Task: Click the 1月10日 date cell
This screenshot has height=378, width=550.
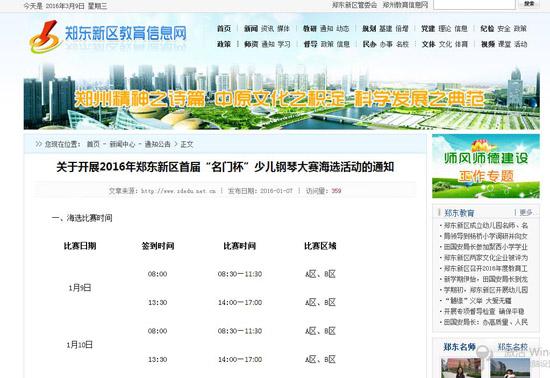Action: point(80,345)
